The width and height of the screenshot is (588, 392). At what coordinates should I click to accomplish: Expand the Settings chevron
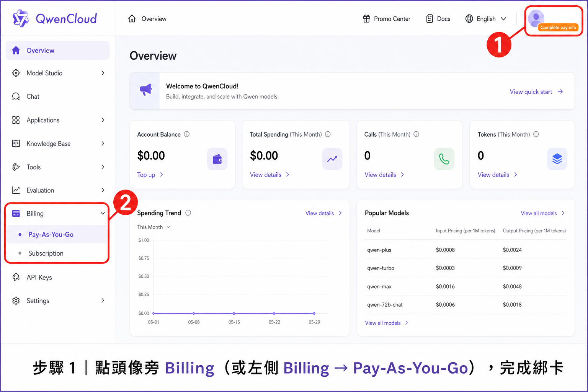point(103,301)
